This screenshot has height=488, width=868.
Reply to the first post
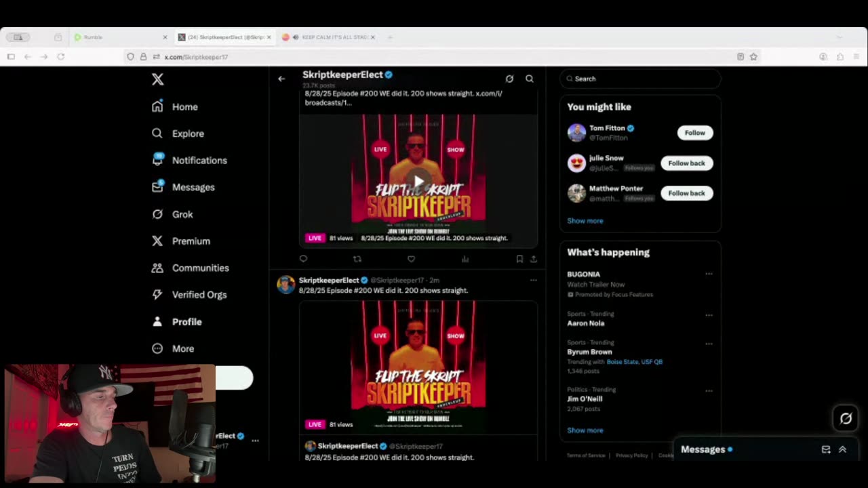click(x=303, y=259)
